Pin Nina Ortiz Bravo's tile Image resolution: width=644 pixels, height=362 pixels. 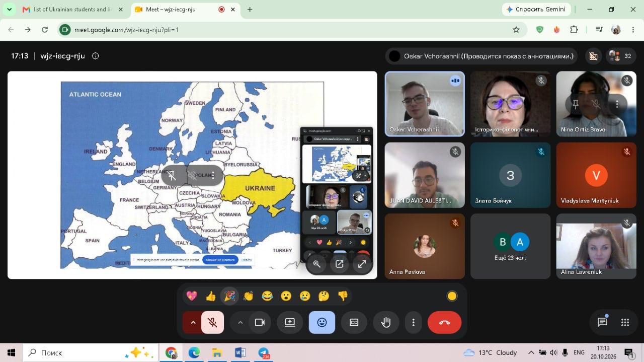click(575, 104)
